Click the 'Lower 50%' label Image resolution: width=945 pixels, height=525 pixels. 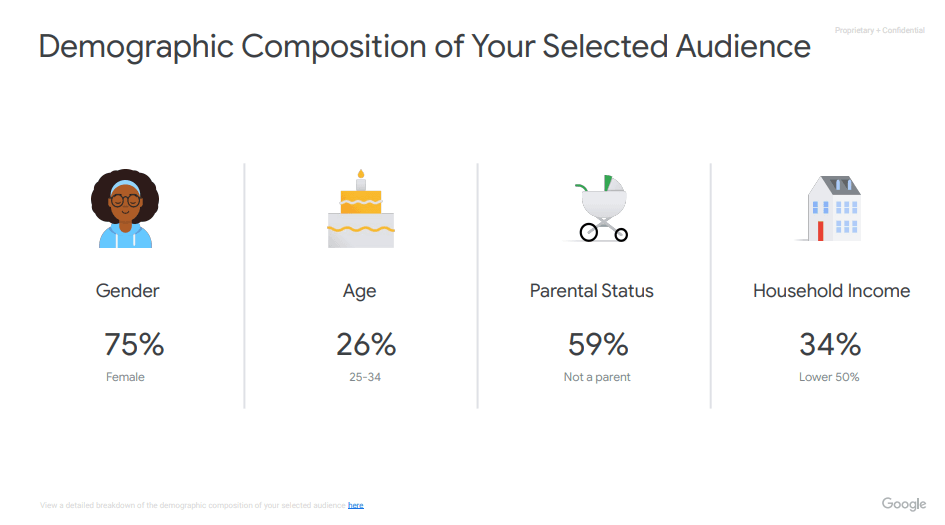pyautogui.click(x=829, y=377)
